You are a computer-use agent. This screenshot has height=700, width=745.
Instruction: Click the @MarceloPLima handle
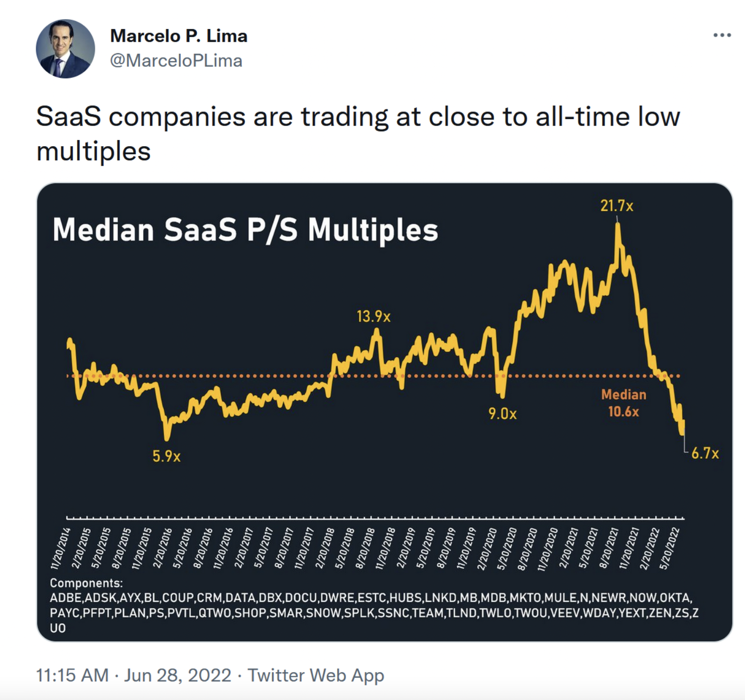pos(176,61)
